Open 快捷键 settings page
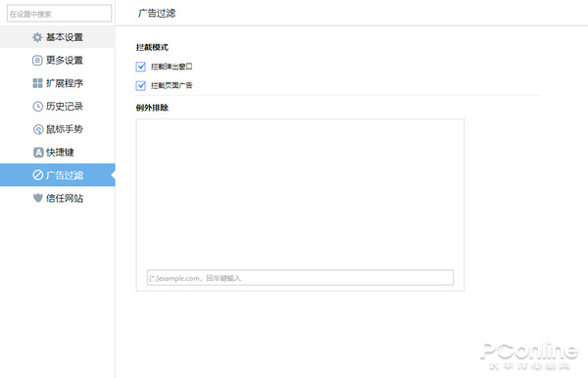Image resolution: width=588 pixels, height=378 pixels. tap(58, 152)
